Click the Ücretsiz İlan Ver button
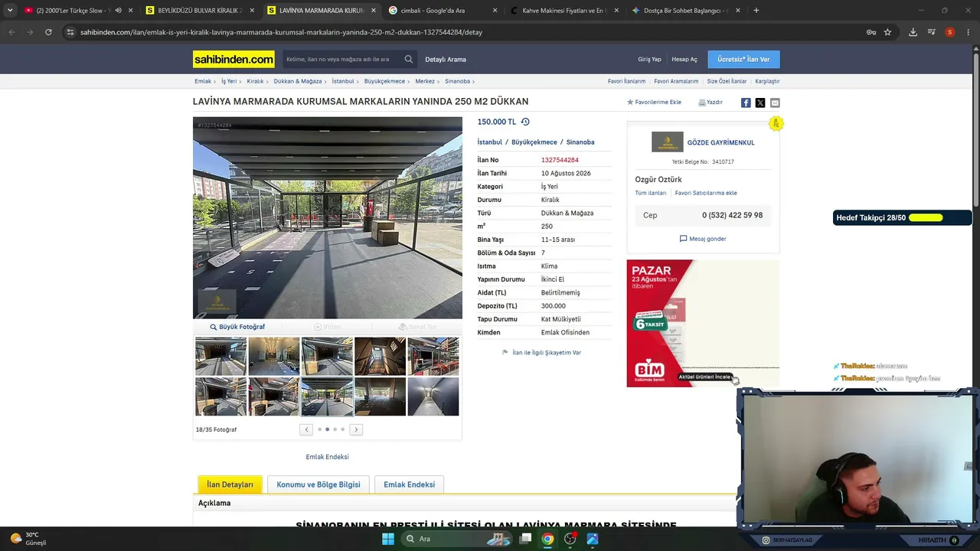The width and height of the screenshot is (980, 551). point(743,60)
